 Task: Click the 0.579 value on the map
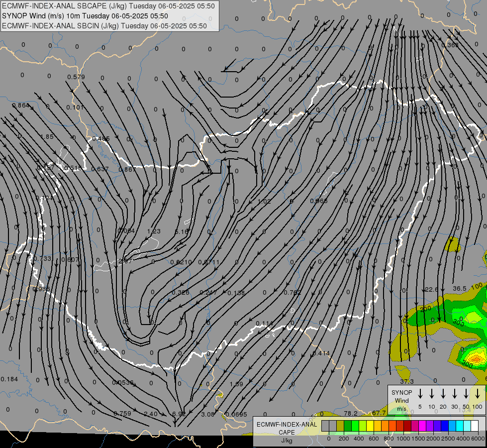pyautogui.click(x=76, y=77)
